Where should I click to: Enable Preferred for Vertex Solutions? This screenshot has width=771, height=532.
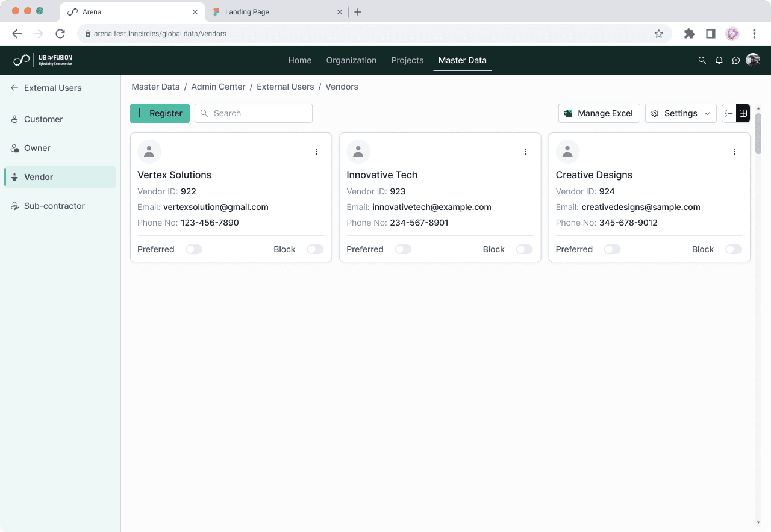[194, 249]
